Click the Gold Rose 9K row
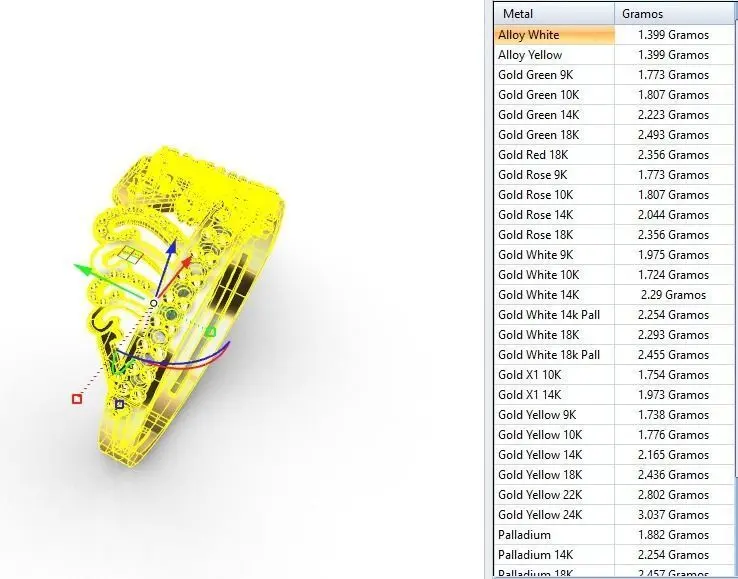 (615, 175)
